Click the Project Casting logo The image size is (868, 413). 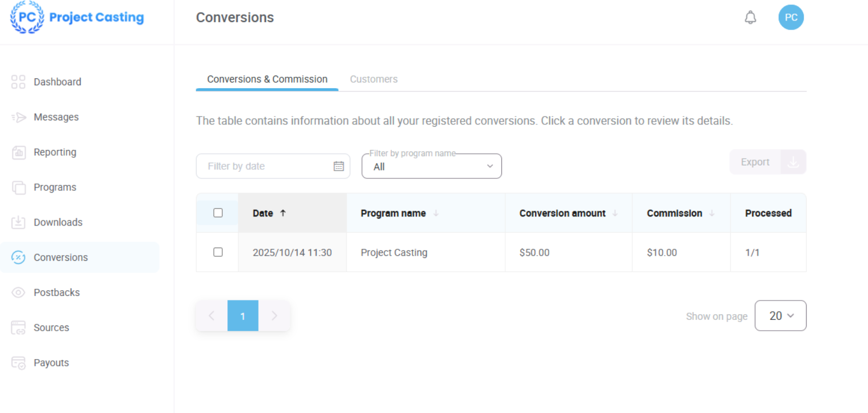[77, 18]
